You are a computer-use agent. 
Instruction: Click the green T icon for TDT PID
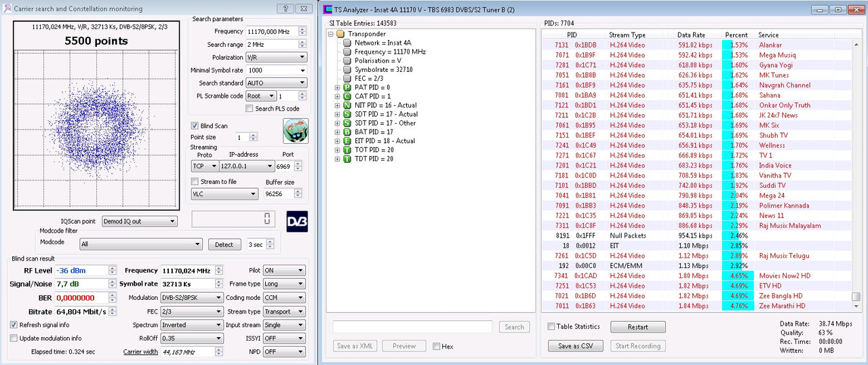point(347,159)
